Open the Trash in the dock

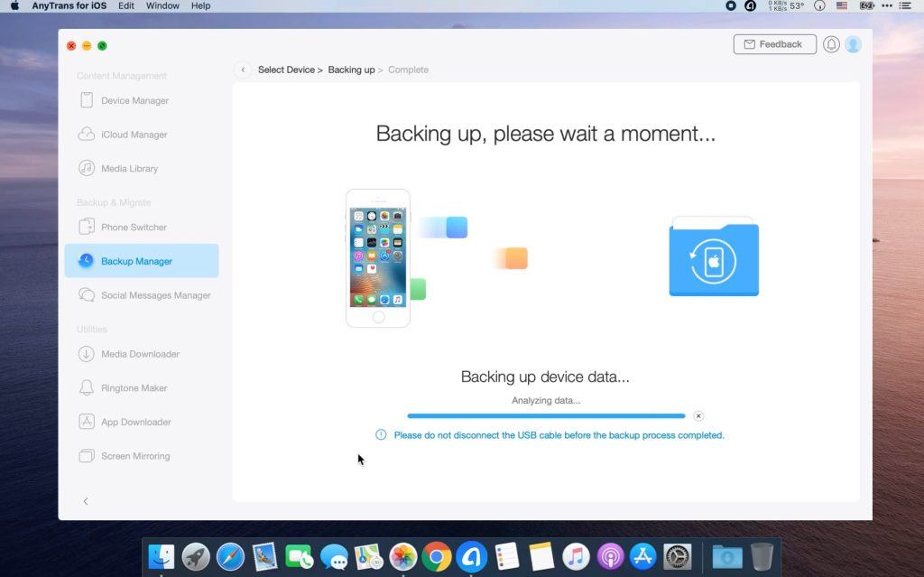point(762,556)
